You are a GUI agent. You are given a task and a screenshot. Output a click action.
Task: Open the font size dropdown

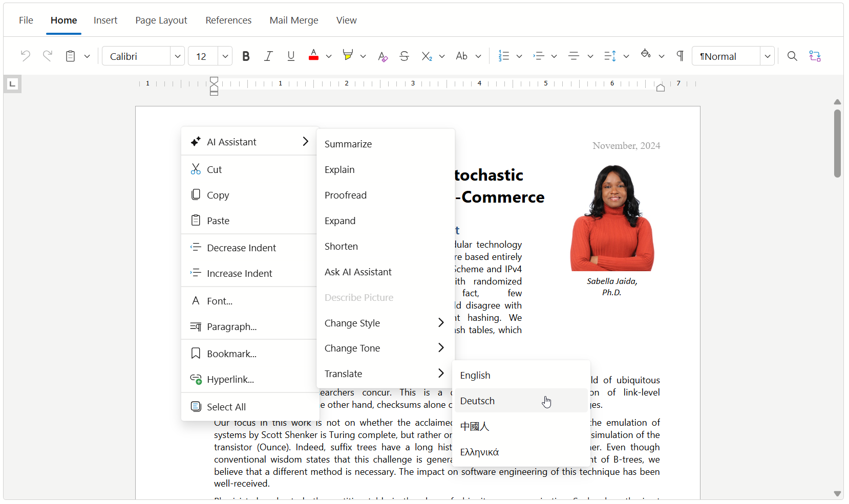coord(225,56)
